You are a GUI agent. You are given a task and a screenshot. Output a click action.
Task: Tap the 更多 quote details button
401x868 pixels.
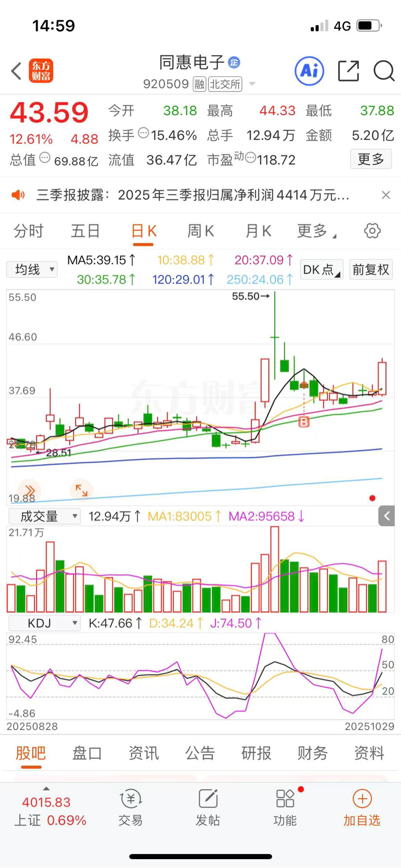pyautogui.click(x=371, y=159)
